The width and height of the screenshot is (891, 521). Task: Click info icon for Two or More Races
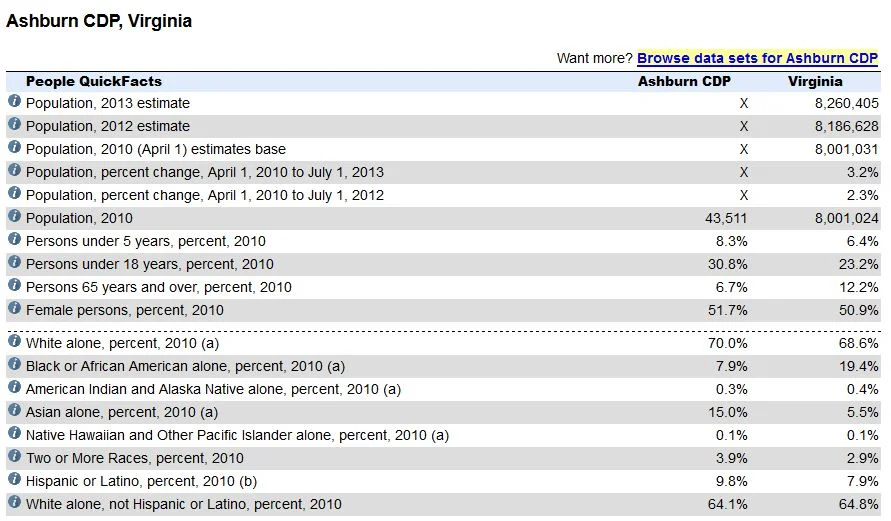(x=14, y=457)
